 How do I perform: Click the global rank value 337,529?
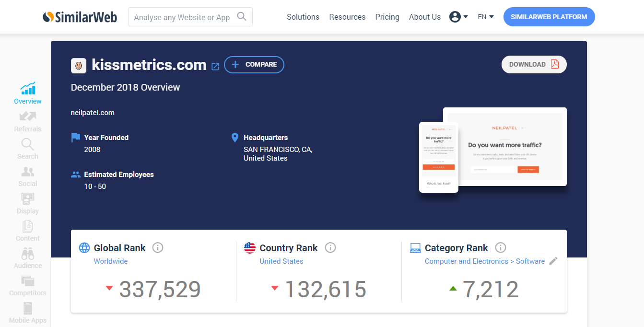[160, 289]
